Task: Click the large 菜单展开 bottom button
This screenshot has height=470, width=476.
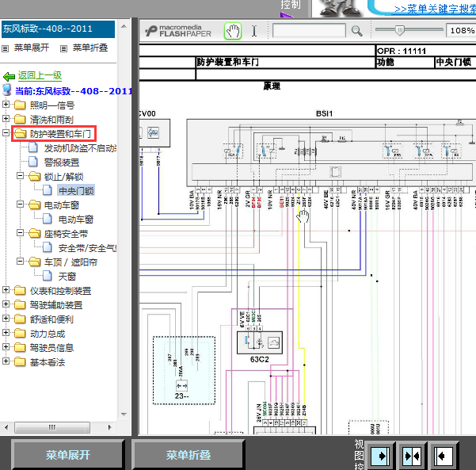Action: [x=67, y=455]
